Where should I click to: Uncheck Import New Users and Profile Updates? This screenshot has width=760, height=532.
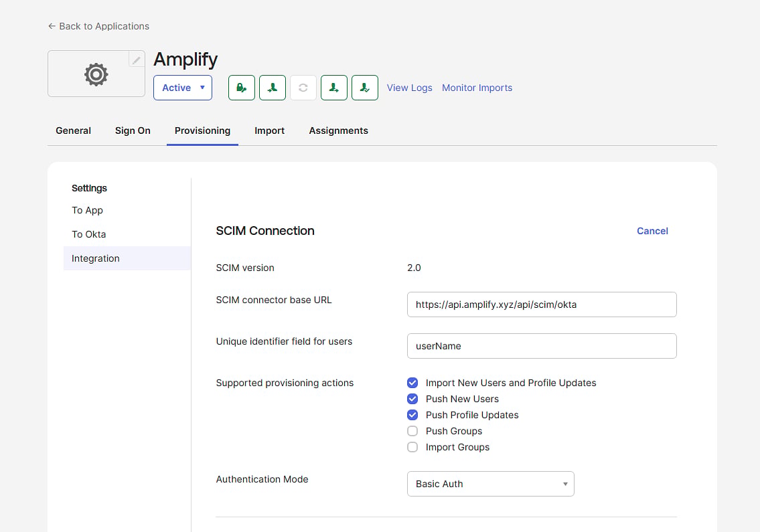(412, 383)
